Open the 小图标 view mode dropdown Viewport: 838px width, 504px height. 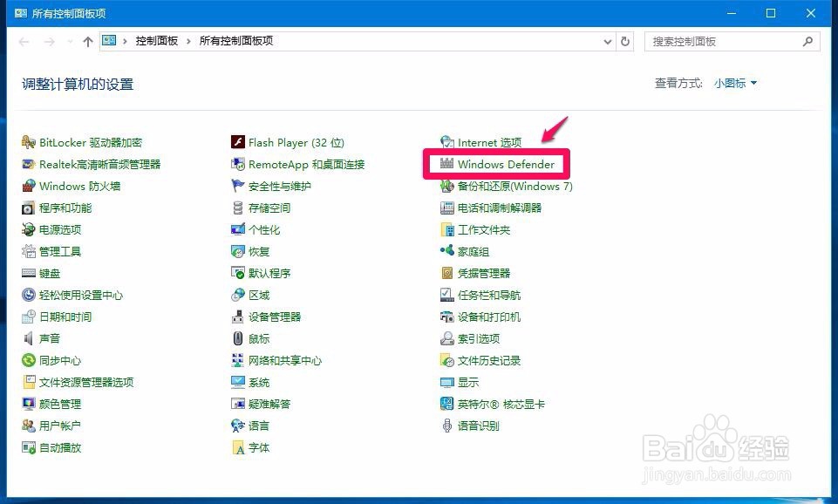pos(735,84)
